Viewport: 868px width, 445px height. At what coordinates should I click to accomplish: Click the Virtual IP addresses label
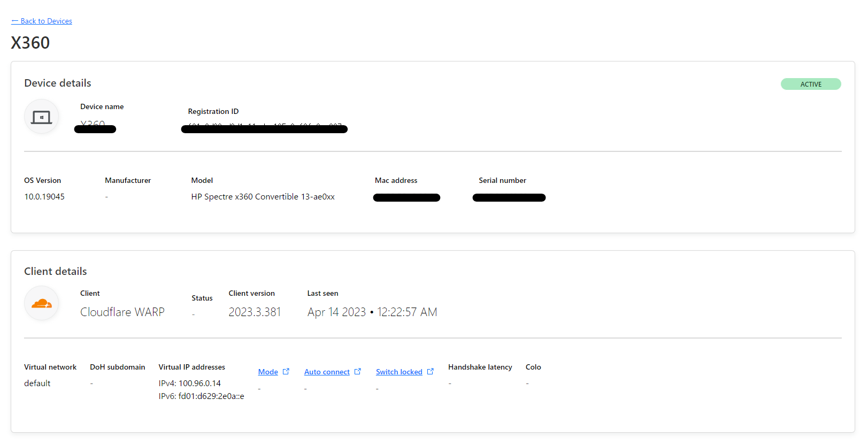click(x=192, y=367)
